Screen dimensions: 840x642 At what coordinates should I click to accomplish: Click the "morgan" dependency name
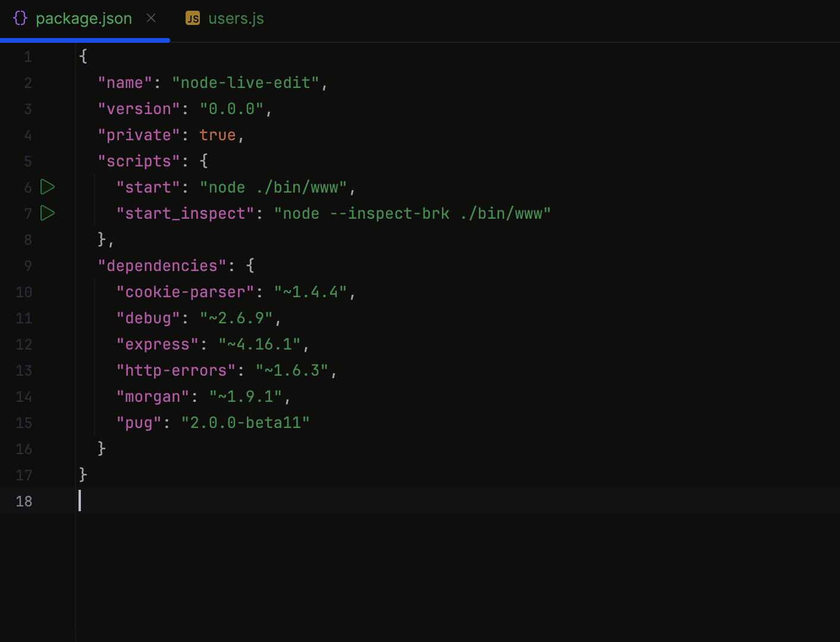(x=153, y=396)
